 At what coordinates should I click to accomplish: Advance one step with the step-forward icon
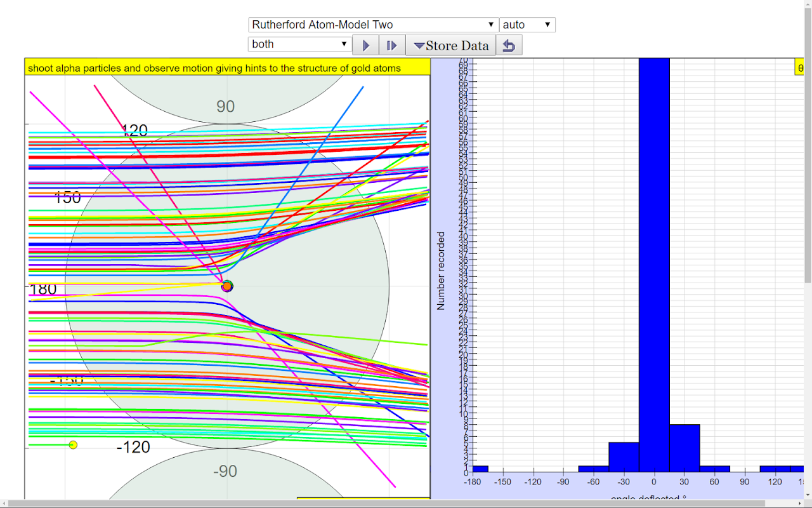tap(392, 45)
